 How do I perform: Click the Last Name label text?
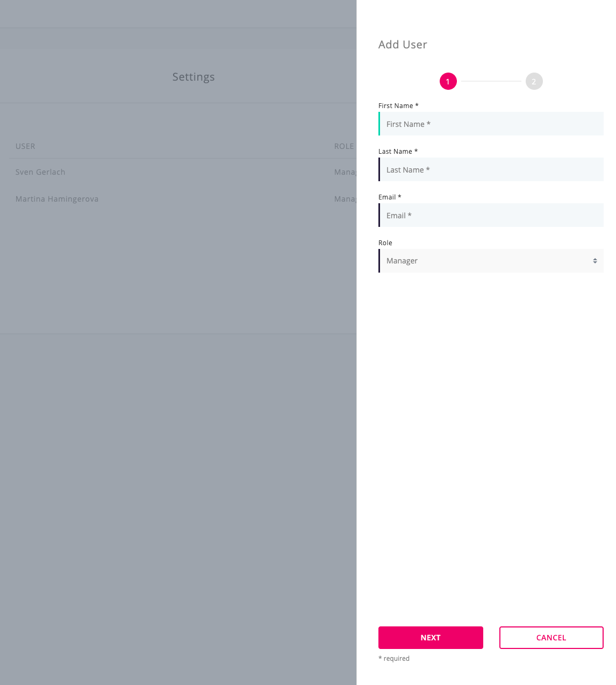398,152
